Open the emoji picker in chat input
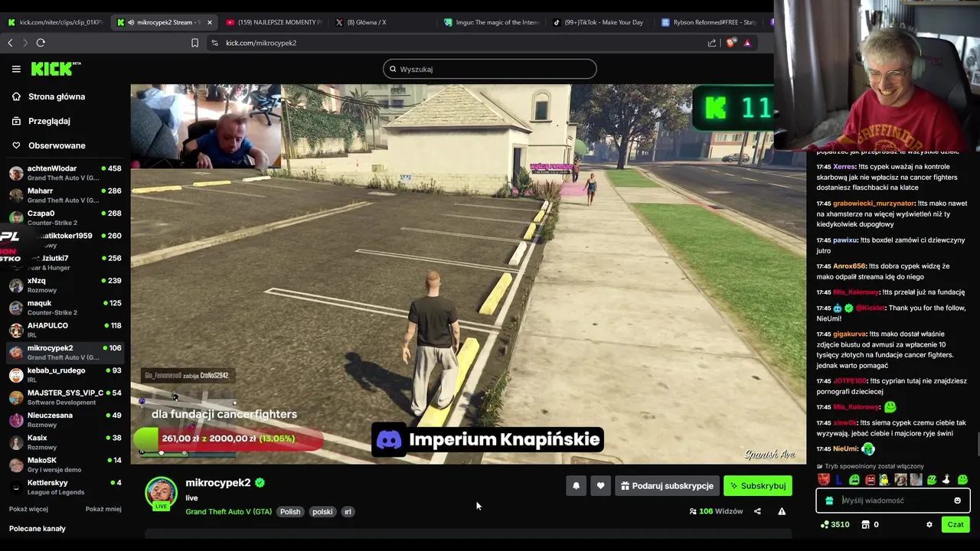This screenshot has width=980, height=551. (957, 500)
